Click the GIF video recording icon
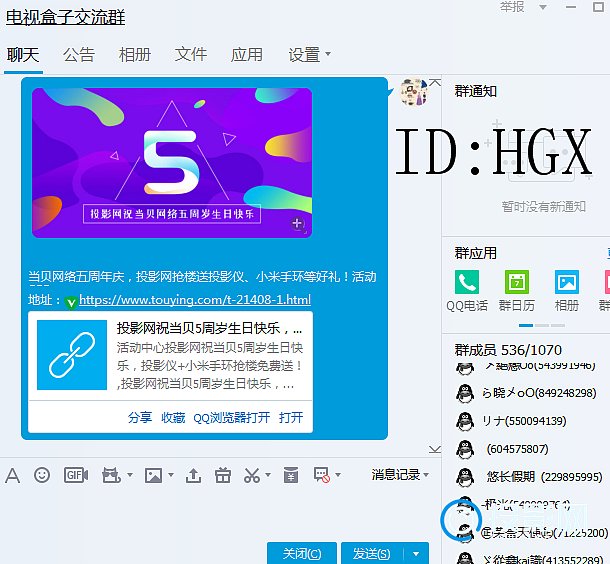Viewport: 610px width, 564px height. (75, 475)
